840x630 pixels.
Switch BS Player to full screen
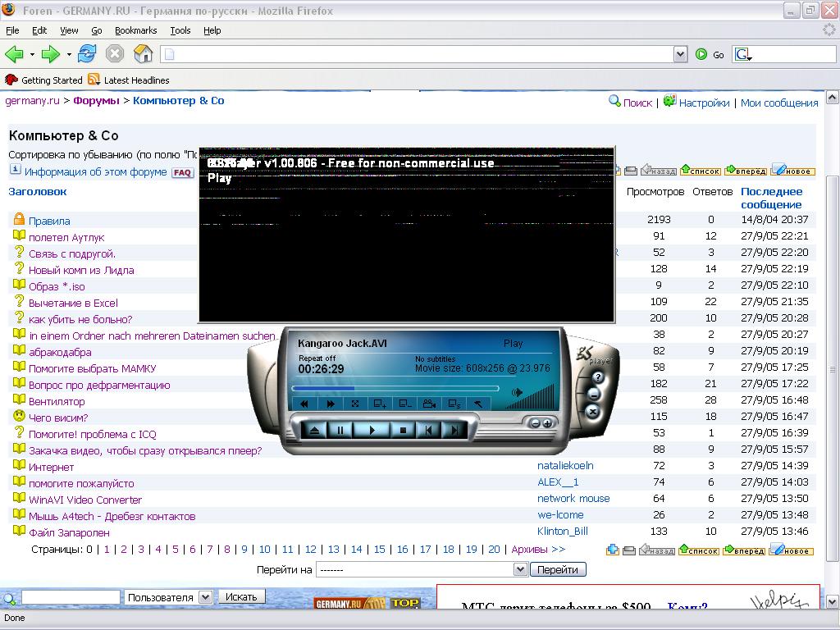pyautogui.click(x=354, y=404)
